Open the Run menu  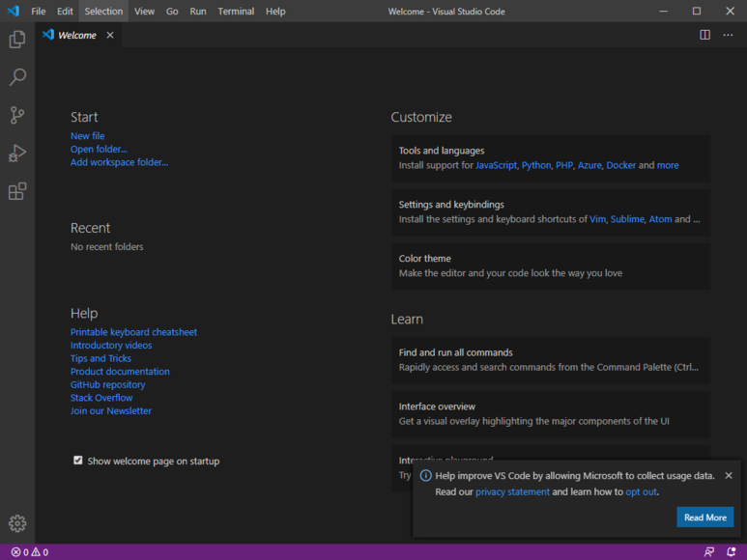tap(198, 11)
